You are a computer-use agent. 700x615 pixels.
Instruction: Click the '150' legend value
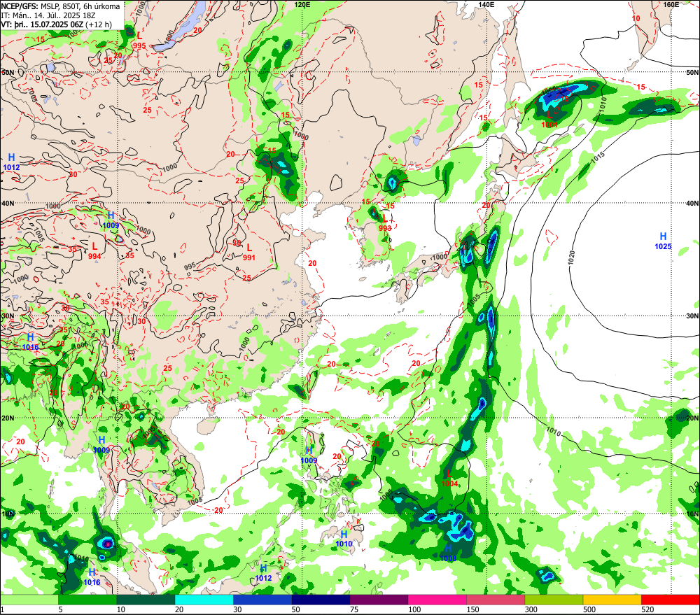[x=472, y=609]
